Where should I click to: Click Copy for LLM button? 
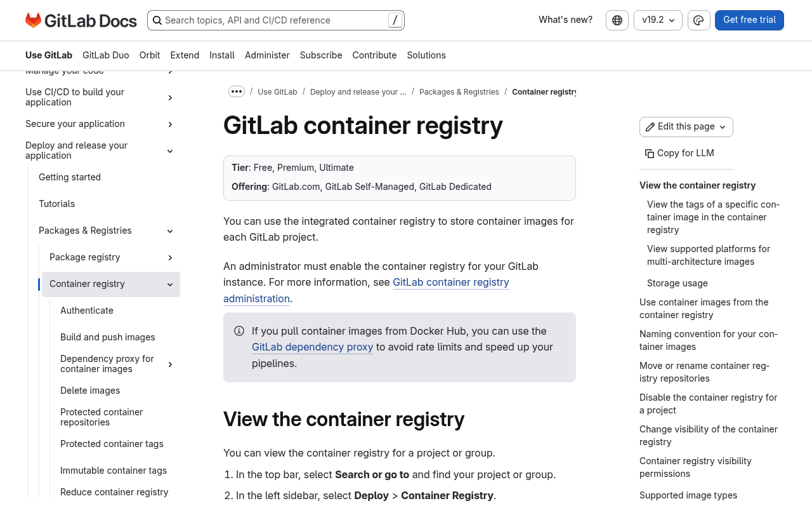pos(679,153)
